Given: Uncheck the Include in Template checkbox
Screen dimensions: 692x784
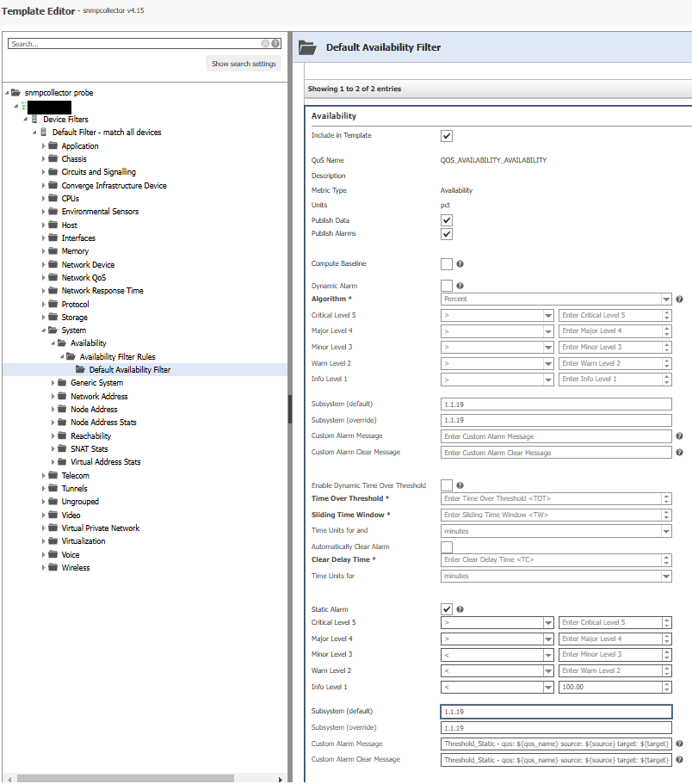Looking at the screenshot, I should pyautogui.click(x=447, y=136).
